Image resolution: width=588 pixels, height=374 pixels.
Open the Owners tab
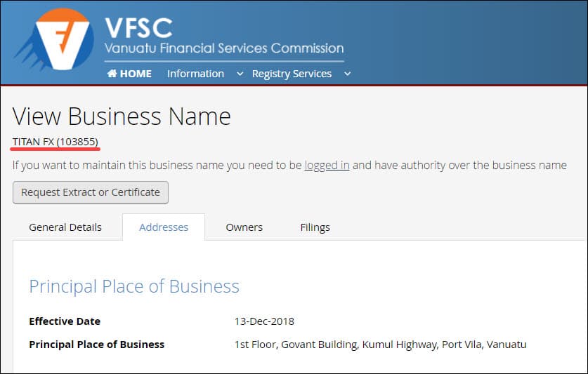(x=244, y=227)
